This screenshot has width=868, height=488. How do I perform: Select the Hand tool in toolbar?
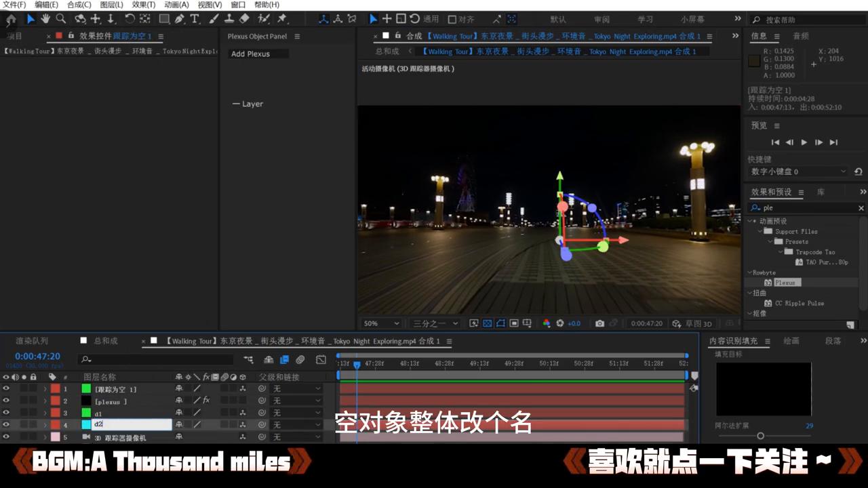pos(45,19)
